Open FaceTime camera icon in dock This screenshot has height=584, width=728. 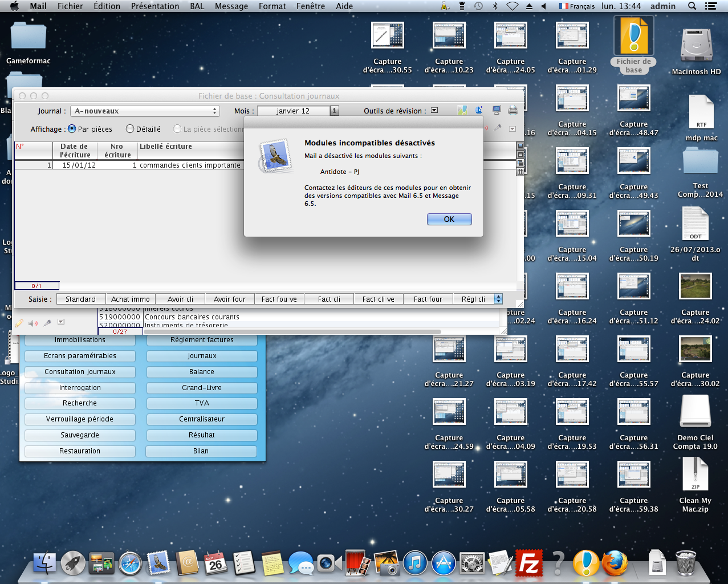click(330, 563)
